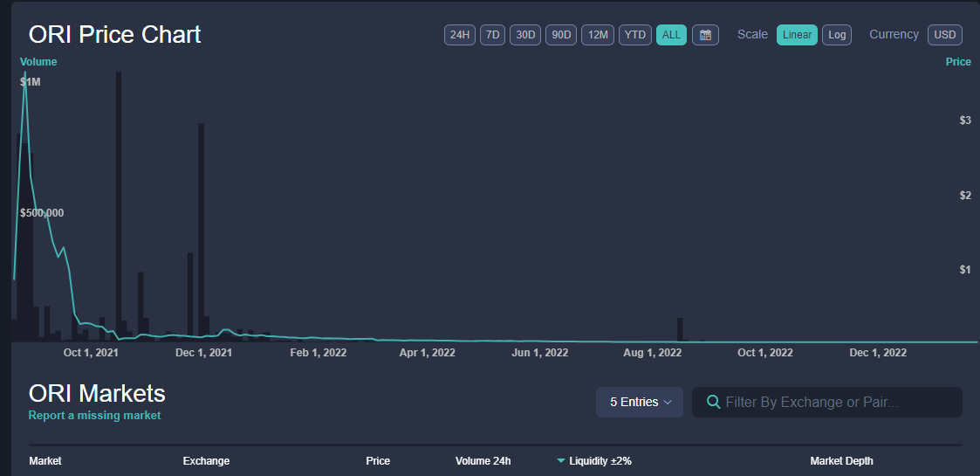Screen dimensions: 980x476
Task: Click the magnifier icon in the filter box
Action: 713,402
